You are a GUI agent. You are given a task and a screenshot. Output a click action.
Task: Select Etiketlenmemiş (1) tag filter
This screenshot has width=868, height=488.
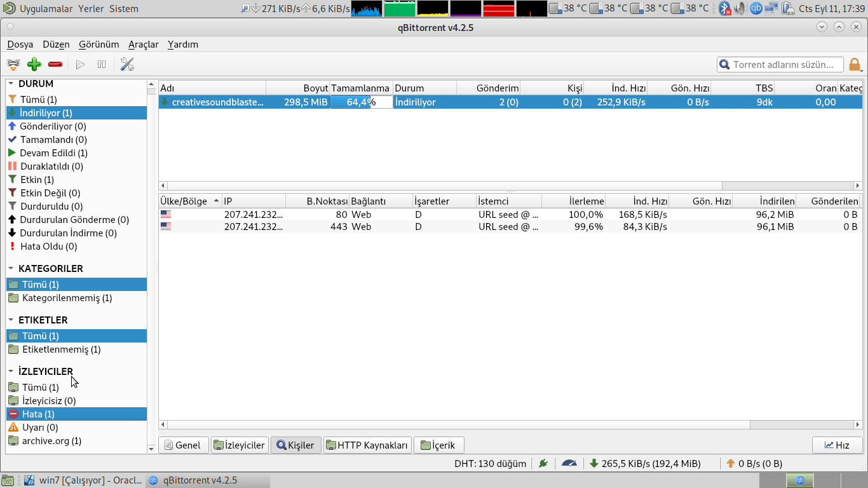(x=76, y=349)
